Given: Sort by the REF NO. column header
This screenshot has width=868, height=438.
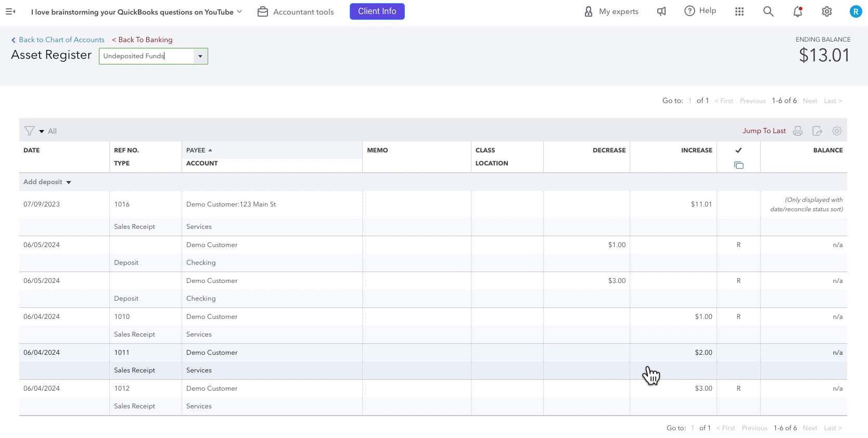Looking at the screenshot, I should point(126,150).
